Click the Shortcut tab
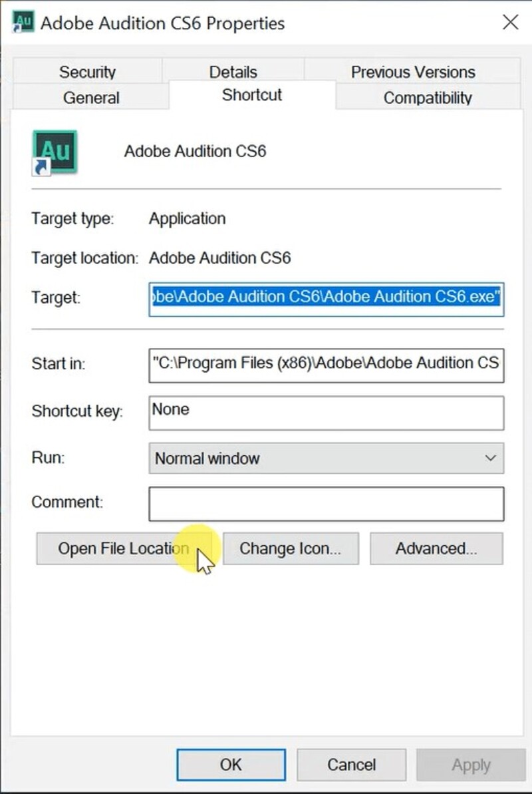The height and width of the screenshot is (794, 532). click(x=251, y=95)
